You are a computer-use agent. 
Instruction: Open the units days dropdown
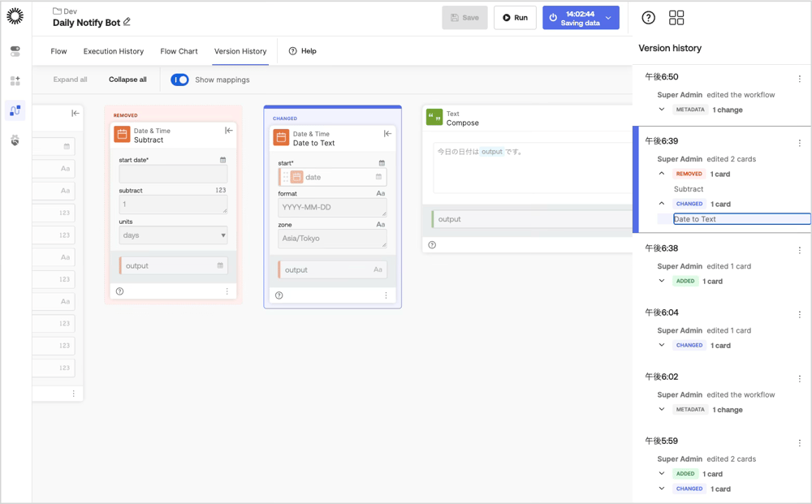pyautogui.click(x=173, y=235)
